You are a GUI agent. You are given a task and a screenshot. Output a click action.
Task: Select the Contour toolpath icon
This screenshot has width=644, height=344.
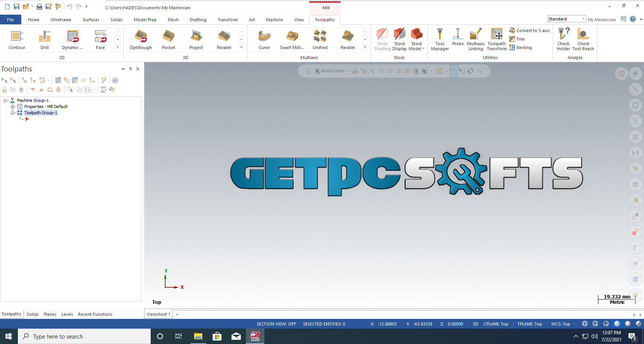click(x=17, y=39)
